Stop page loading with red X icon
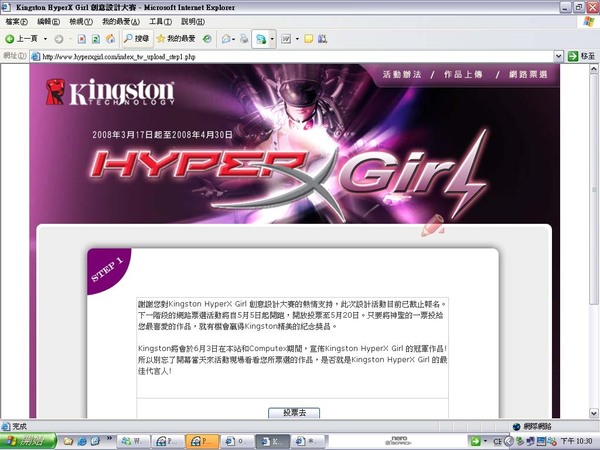 82,39
